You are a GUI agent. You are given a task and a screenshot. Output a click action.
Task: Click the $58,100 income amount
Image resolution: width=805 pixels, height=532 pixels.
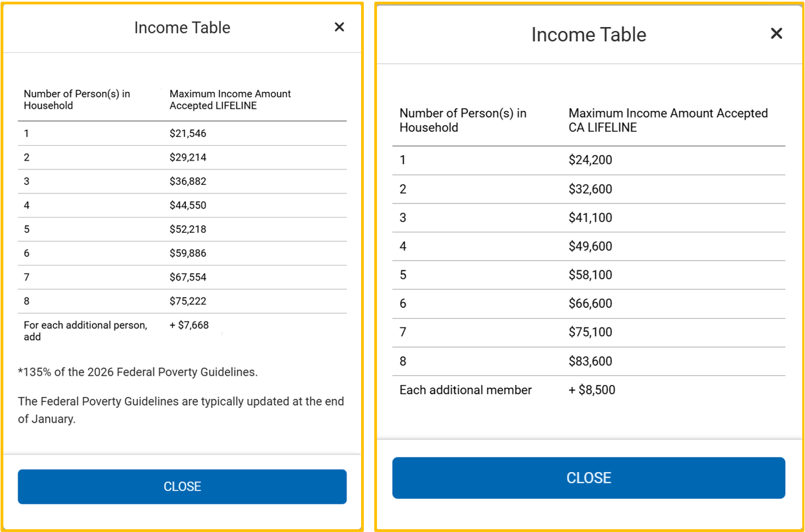(590, 275)
